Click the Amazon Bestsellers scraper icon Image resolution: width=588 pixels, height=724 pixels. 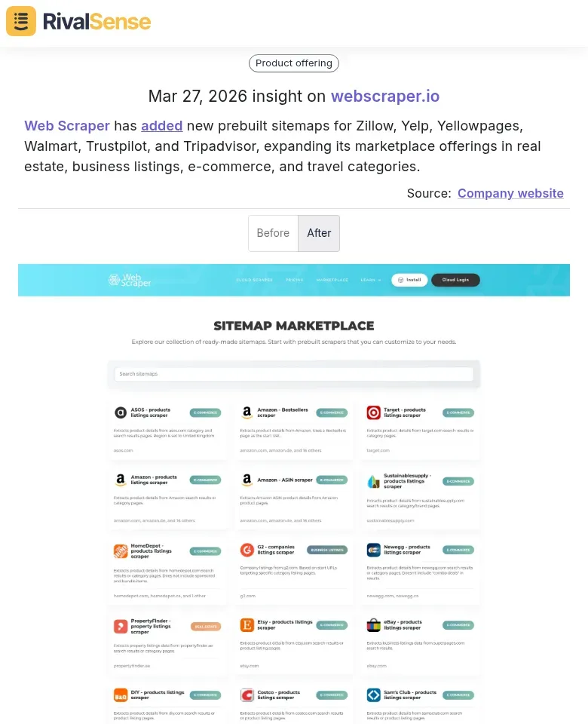tap(247, 413)
